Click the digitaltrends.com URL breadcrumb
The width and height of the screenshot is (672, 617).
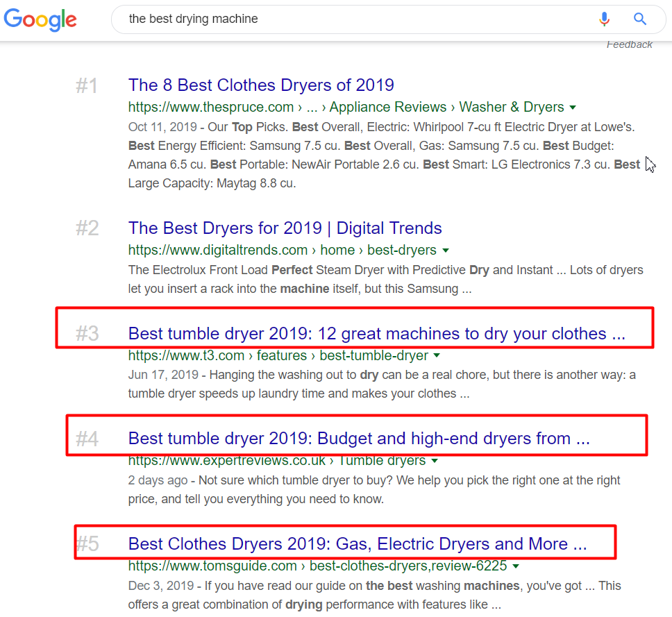click(282, 250)
